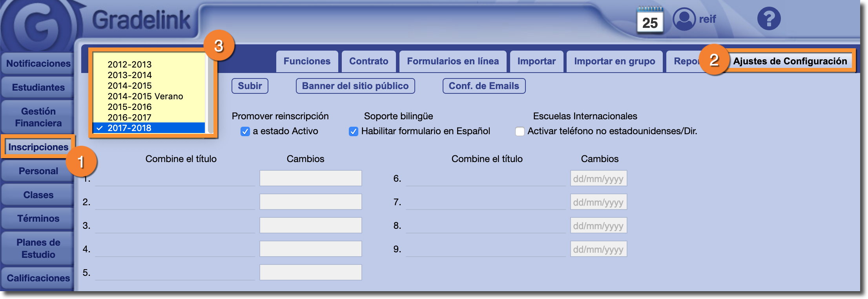This screenshot has height=299, width=868.
Task: Enable 'Activar teléfono no estadounidenses/Dir.' checkbox
Action: coord(520,131)
